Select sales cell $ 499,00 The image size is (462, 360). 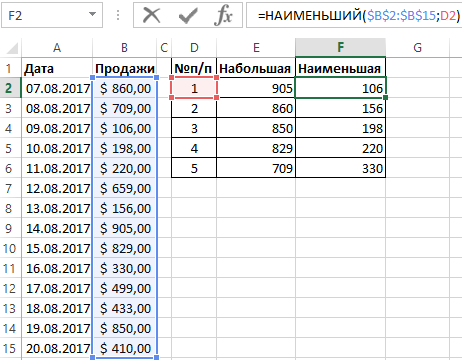coord(124,288)
